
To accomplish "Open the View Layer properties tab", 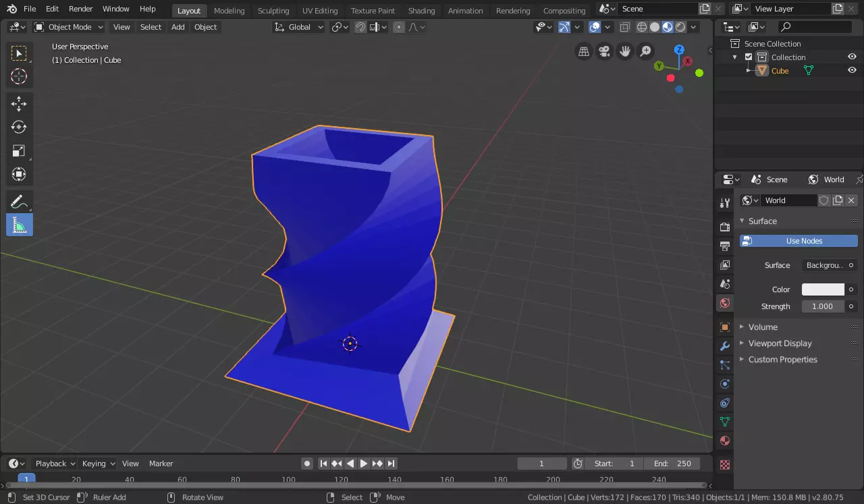I will tap(725, 264).
